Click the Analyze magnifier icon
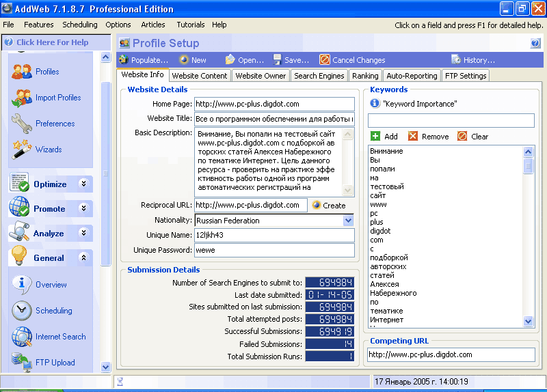547x392 pixels. (x=19, y=232)
